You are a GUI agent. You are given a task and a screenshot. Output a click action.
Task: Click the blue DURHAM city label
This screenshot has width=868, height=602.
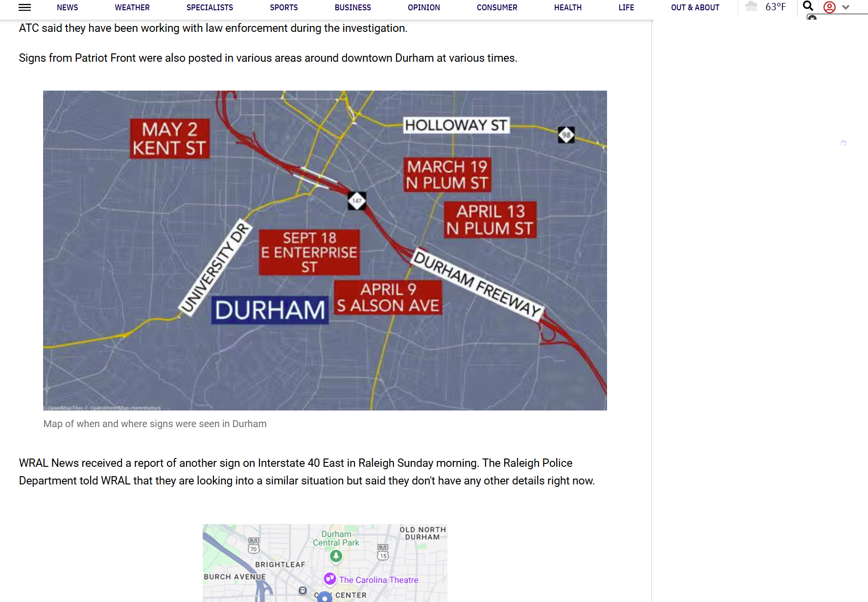point(270,310)
